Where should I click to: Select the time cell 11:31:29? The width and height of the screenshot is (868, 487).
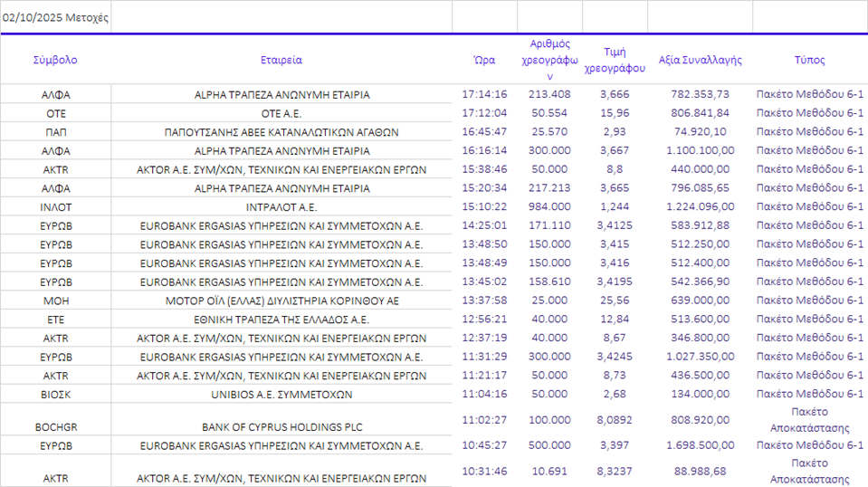point(484,357)
